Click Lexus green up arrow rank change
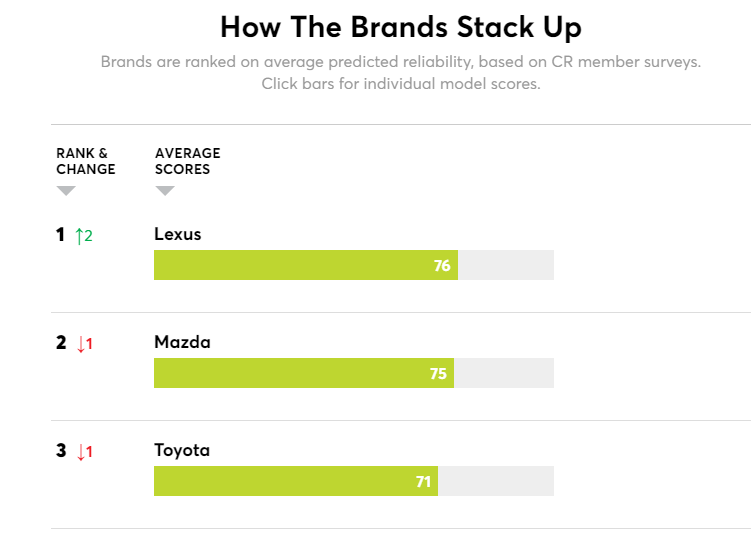Screen dimensions: 751x533 click(84, 236)
